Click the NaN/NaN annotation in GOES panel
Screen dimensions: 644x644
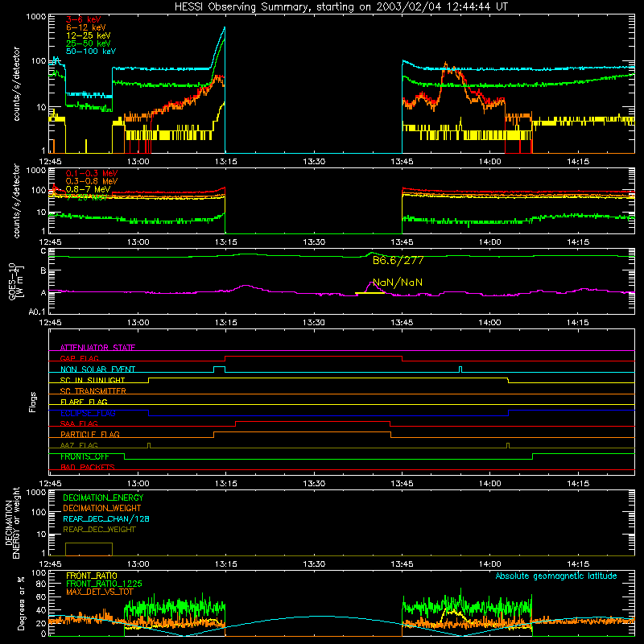click(398, 283)
